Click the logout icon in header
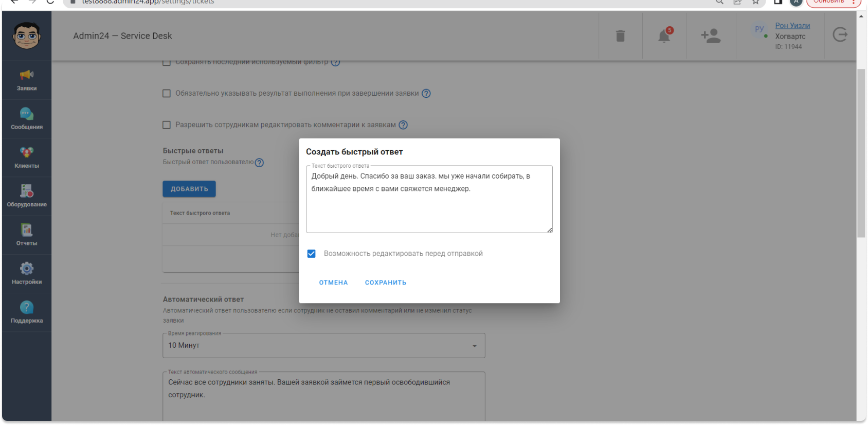The width and height of the screenshot is (868, 425). [840, 35]
